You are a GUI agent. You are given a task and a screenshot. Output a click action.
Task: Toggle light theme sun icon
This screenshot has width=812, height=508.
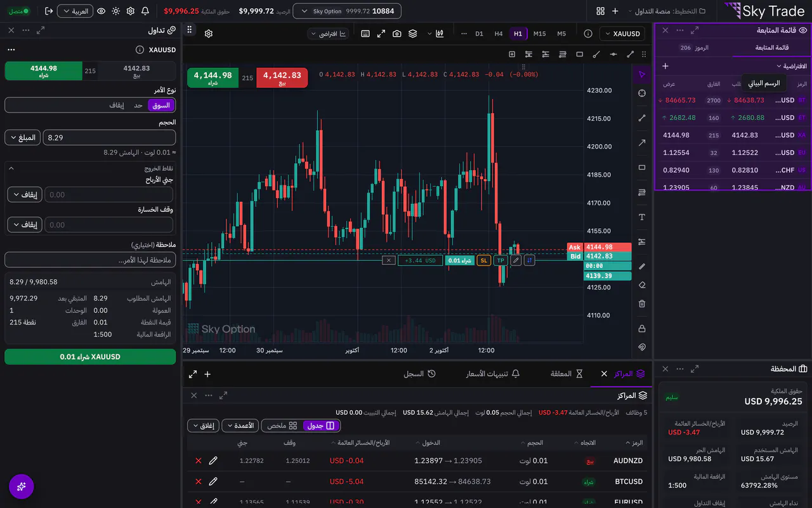coord(115,11)
